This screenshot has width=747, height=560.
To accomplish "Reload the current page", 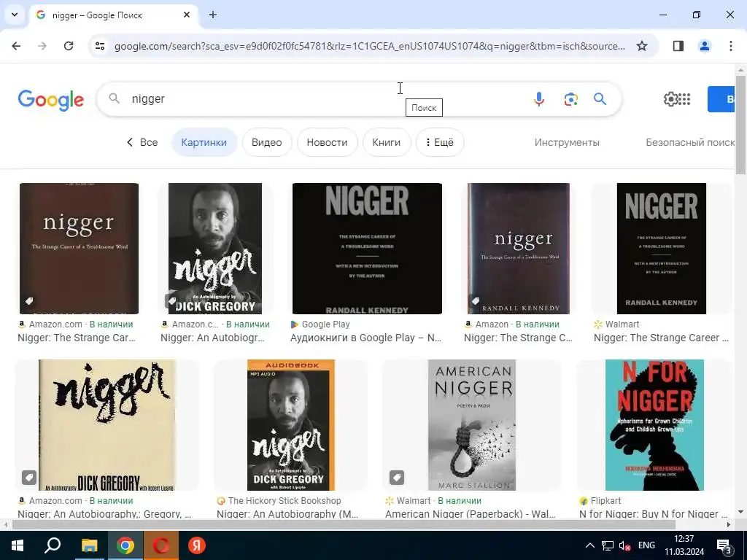I will [x=69, y=46].
